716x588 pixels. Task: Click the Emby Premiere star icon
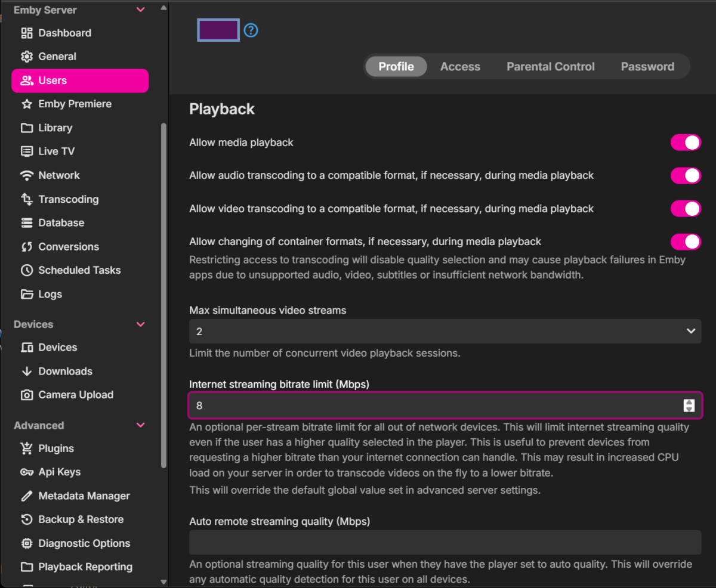coord(26,104)
